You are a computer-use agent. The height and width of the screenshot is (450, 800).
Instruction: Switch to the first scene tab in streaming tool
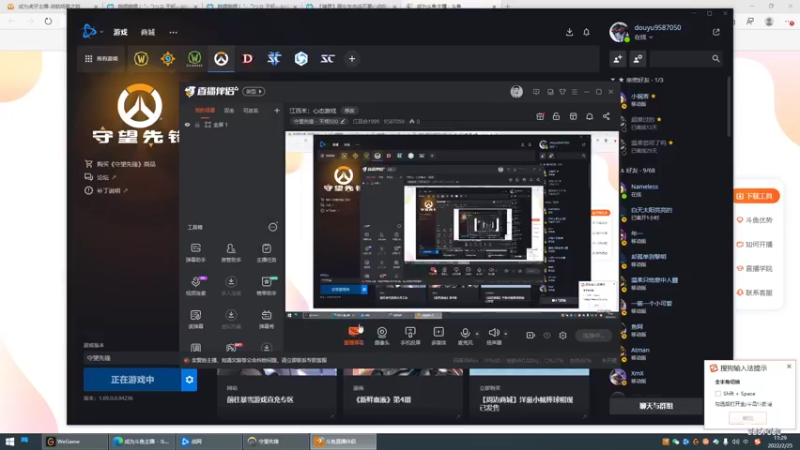205,110
